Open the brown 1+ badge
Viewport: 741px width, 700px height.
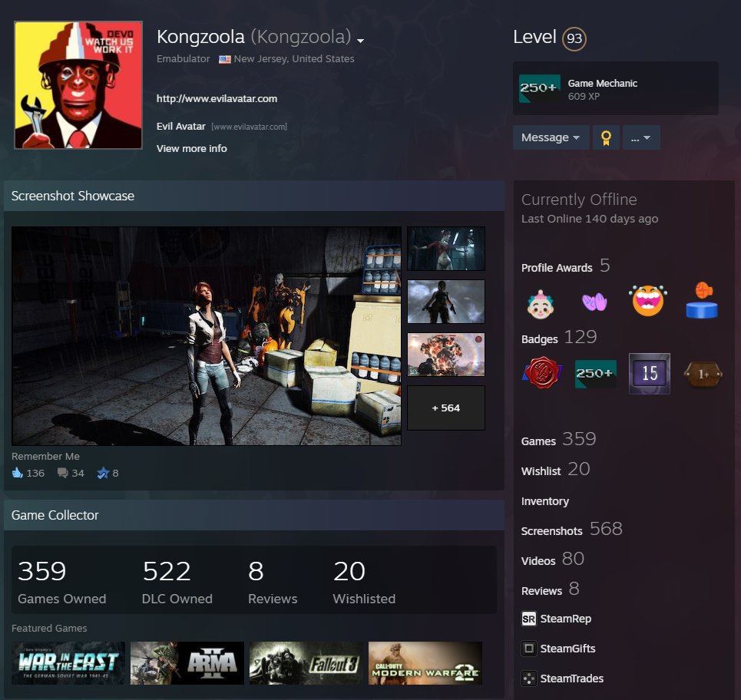pyautogui.click(x=703, y=375)
